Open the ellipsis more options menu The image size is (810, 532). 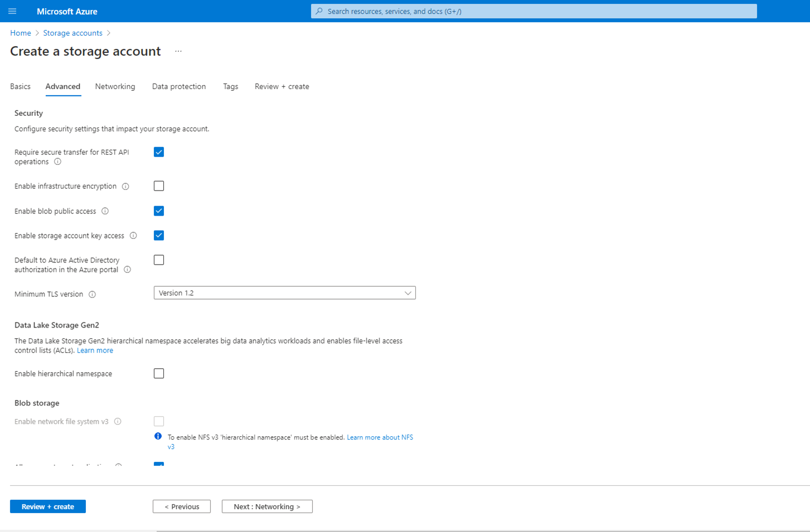178,51
